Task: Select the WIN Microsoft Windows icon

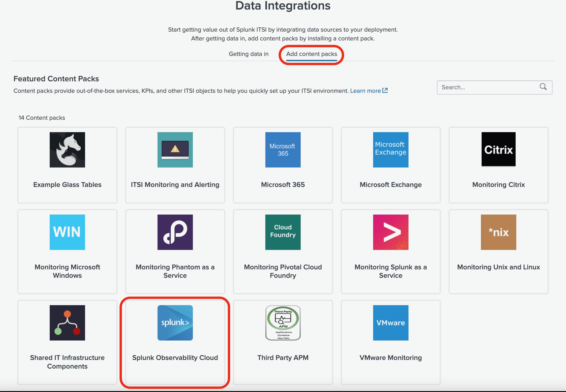Action: pos(67,232)
